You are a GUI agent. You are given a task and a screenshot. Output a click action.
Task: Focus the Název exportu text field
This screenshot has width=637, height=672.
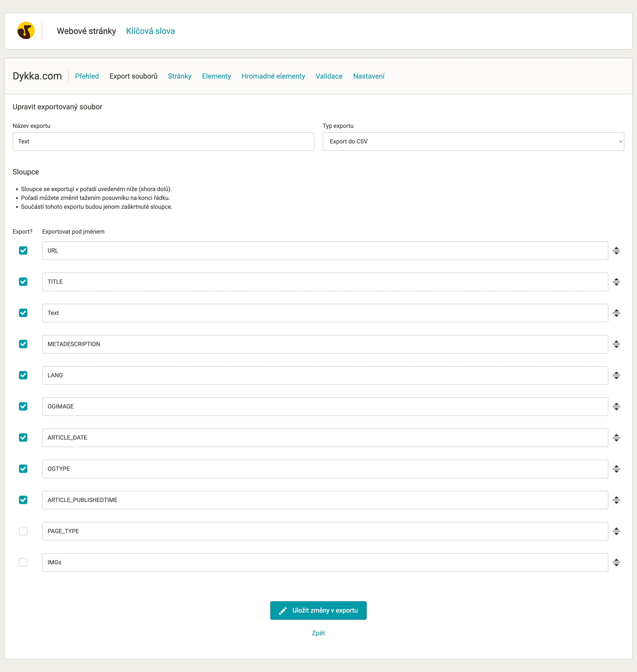coord(163,142)
